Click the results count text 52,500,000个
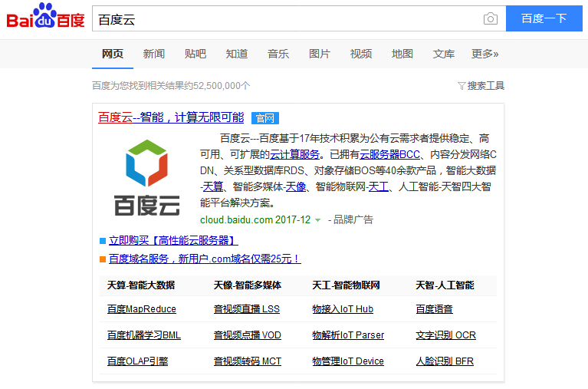 222,86
